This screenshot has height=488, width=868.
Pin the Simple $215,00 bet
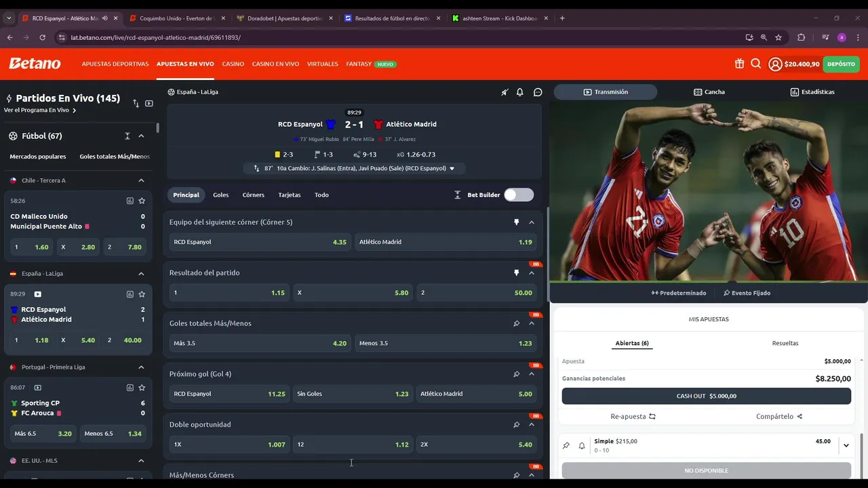566,445
